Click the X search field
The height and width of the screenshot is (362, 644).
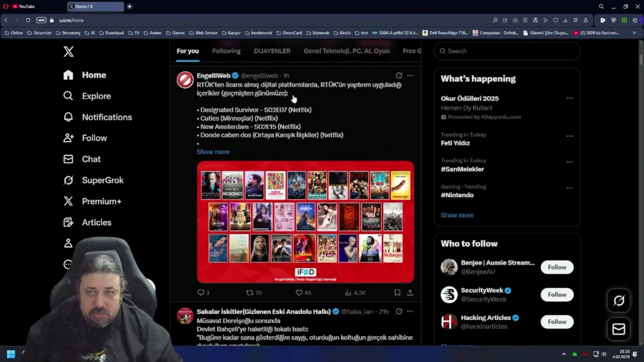[507, 51]
